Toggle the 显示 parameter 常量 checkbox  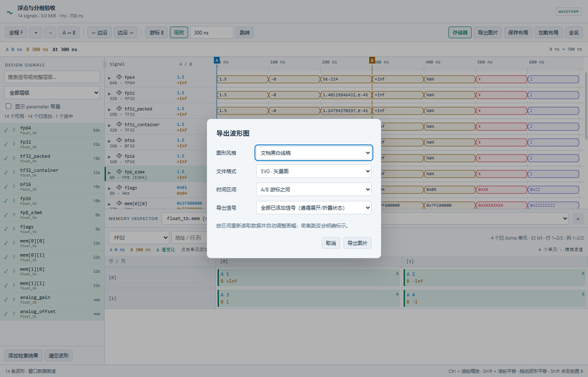8,106
